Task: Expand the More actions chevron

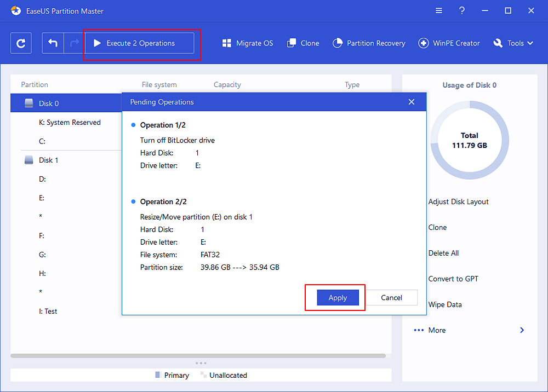Action: click(x=522, y=330)
